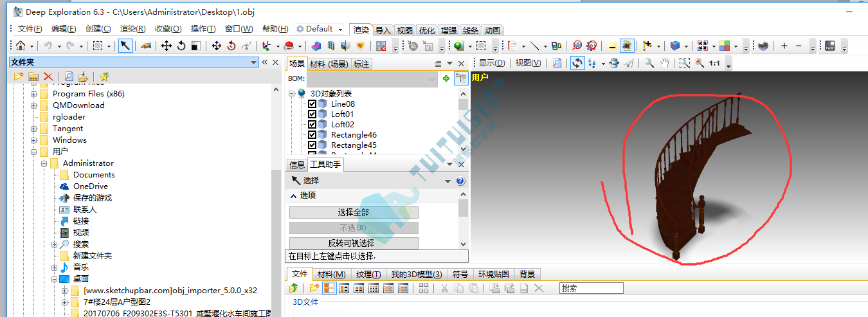Uncheck the Rectangle46 object checkbox
The height and width of the screenshot is (317, 868).
pyautogui.click(x=312, y=135)
